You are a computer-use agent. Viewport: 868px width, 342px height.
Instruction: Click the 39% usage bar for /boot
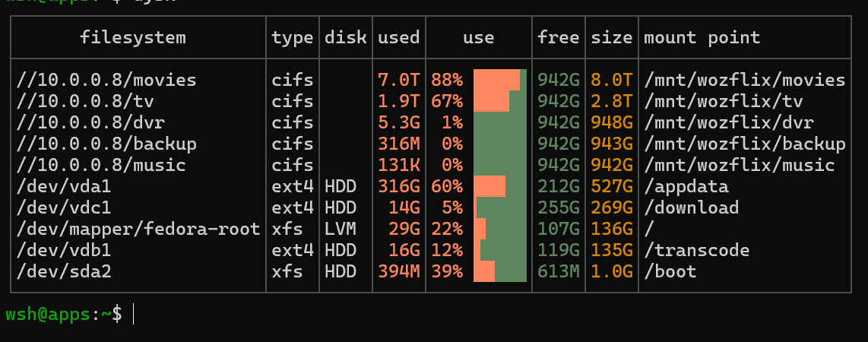point(500,272)
